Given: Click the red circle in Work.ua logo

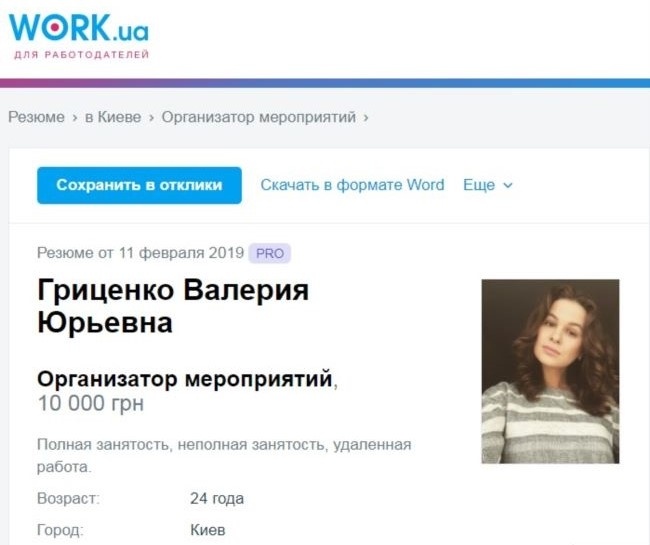Looking at the screenshot, I should (55, 27).
